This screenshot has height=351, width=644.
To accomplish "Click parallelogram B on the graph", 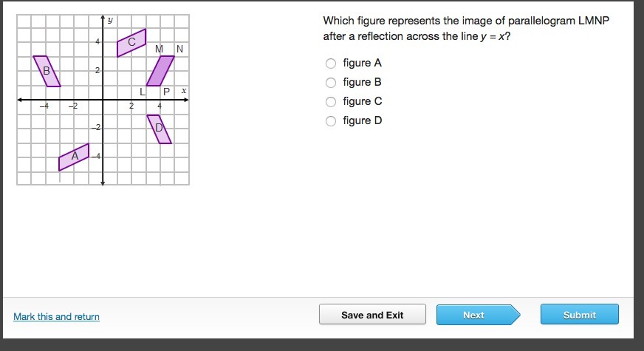I will [47, 71].
